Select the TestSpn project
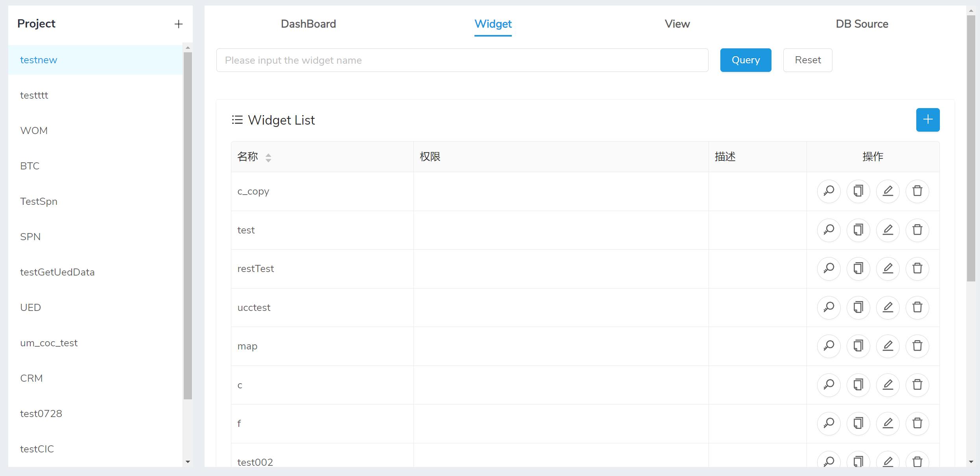The height and width of the screenshot is (476, 980). tap(95, 201)
